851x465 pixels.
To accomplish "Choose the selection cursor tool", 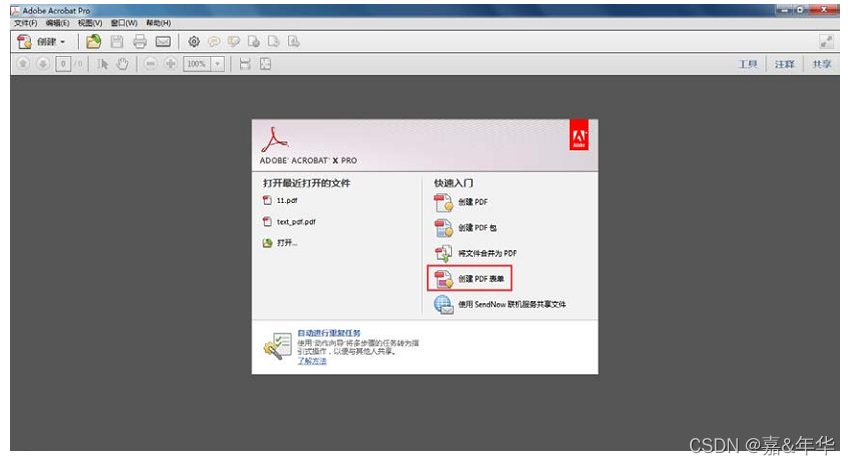I will 103,64.
